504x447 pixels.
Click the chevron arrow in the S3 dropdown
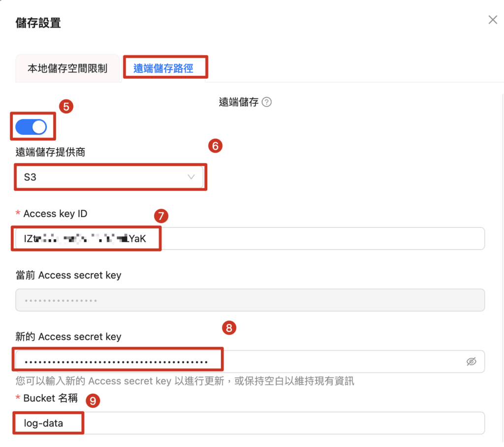(191, 177)
